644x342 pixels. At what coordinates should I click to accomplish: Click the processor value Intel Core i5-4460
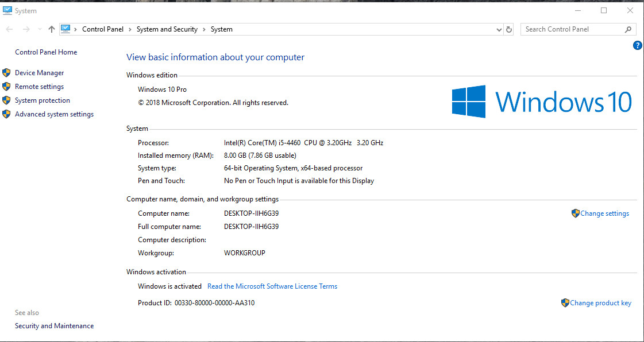(x=303, y=143)
